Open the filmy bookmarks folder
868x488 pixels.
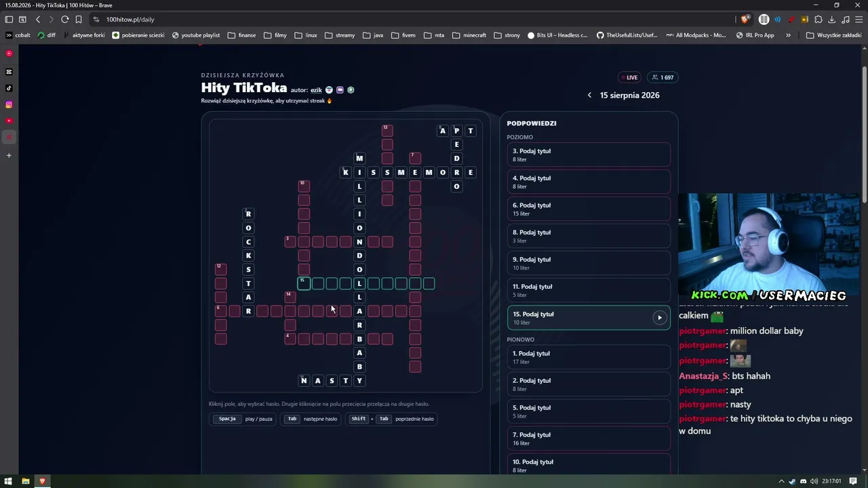(x=275, y=35)
